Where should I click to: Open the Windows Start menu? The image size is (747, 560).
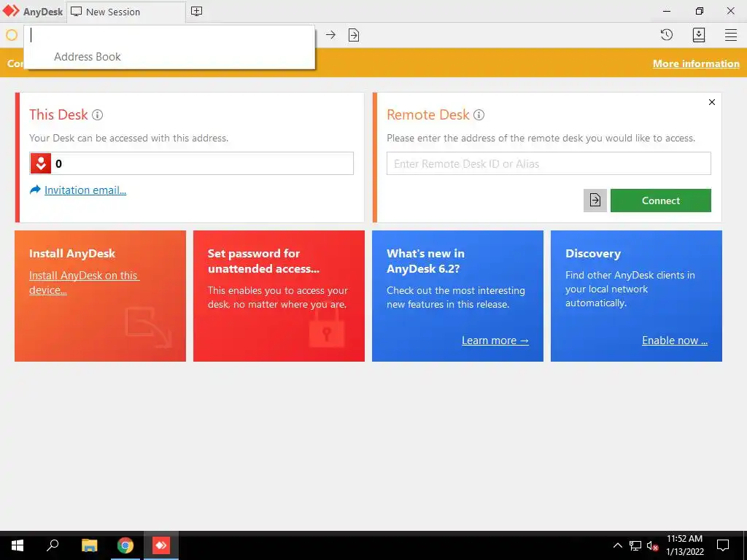pyautogui.click(x=18, y=545)
